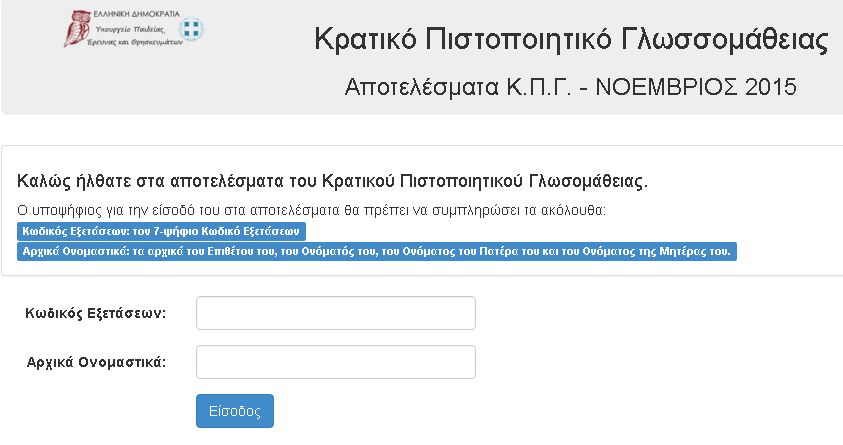Click the Καλώς ήλθατε welcome heading
The image size is (843, 445).
(333, 182)
